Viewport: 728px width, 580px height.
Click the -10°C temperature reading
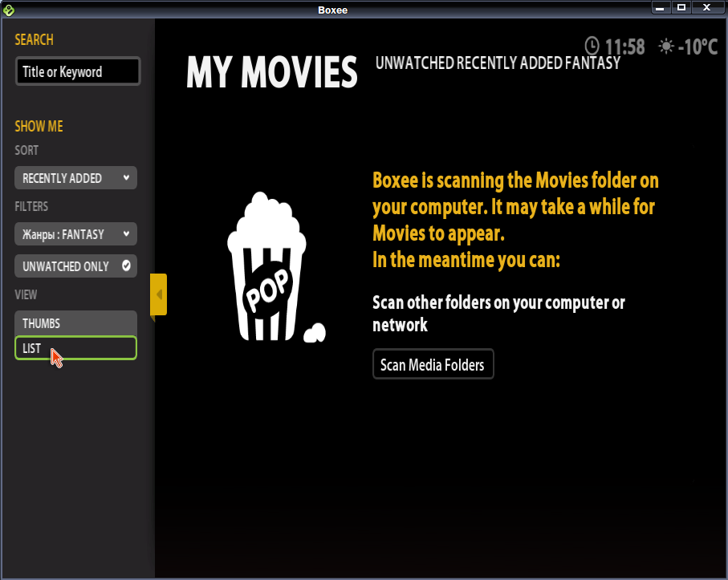click(698, 47)
